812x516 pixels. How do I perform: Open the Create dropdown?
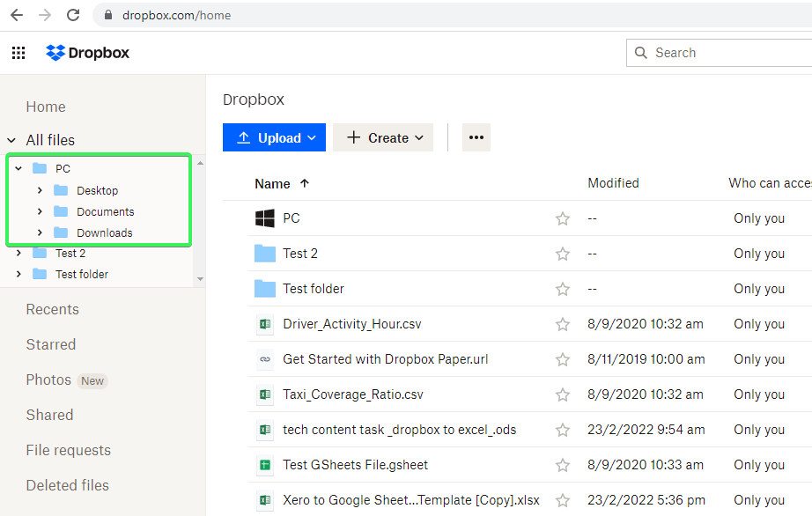coord(383,137)
